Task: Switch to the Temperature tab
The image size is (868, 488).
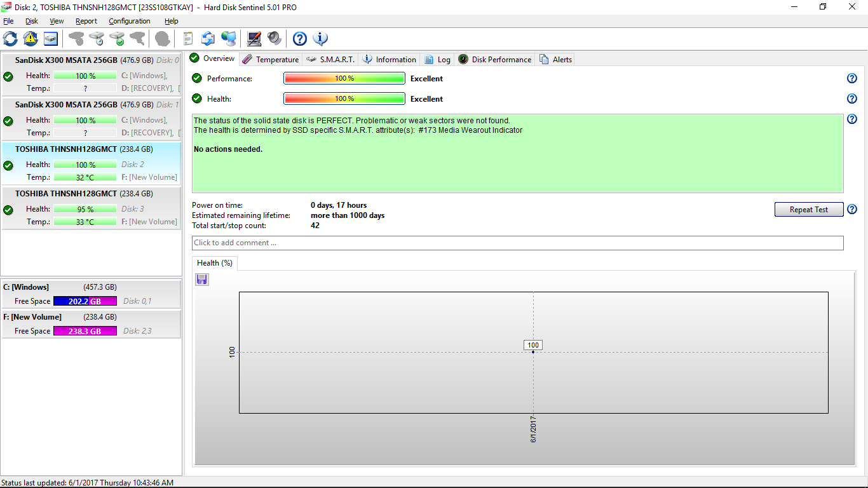Action: (270, 59)
